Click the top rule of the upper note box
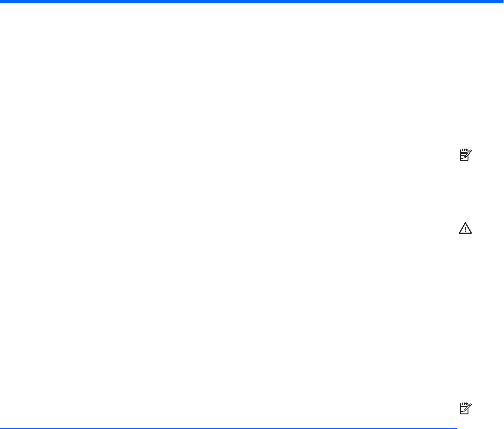This screenshot has height=429, width=504. tap(229, 148)
